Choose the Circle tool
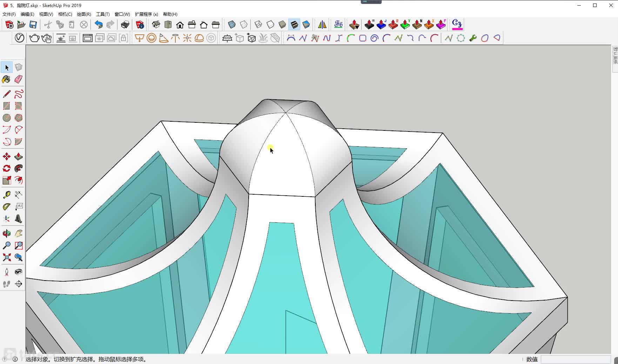 coord(6,118)
